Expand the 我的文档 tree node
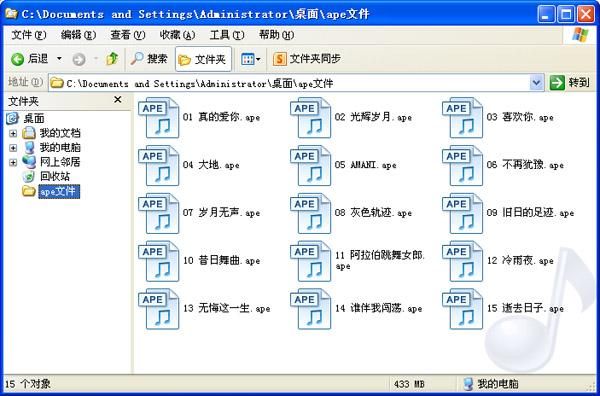Image resolution: width=600 pixels, height=396 pixels. (x=13, y=134)
